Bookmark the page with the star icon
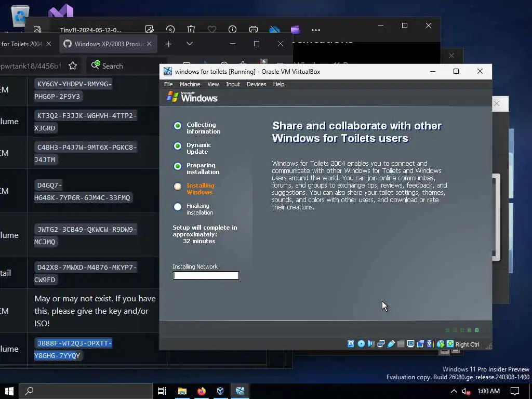The height and width of the screenshot is (399, 532). [x=73, y=65]
